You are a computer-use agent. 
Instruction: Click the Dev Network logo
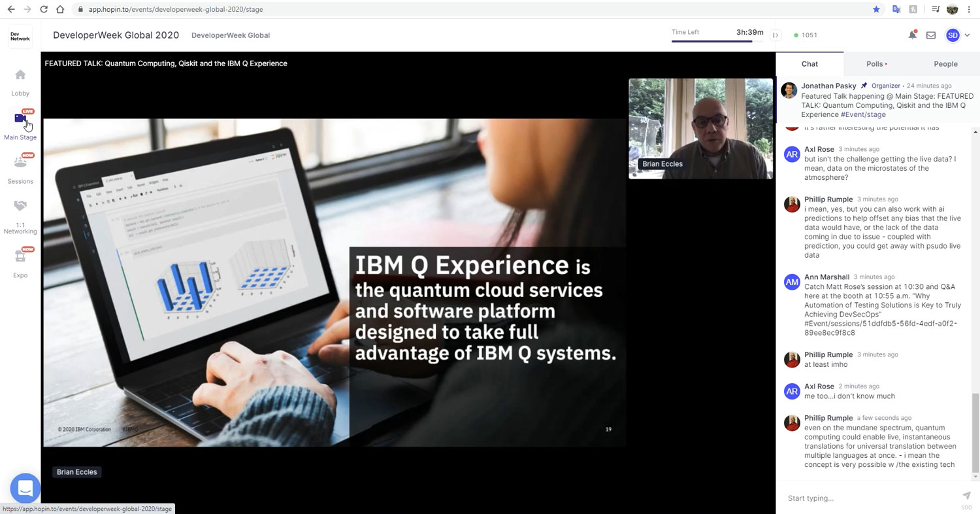tap(20, 35)
